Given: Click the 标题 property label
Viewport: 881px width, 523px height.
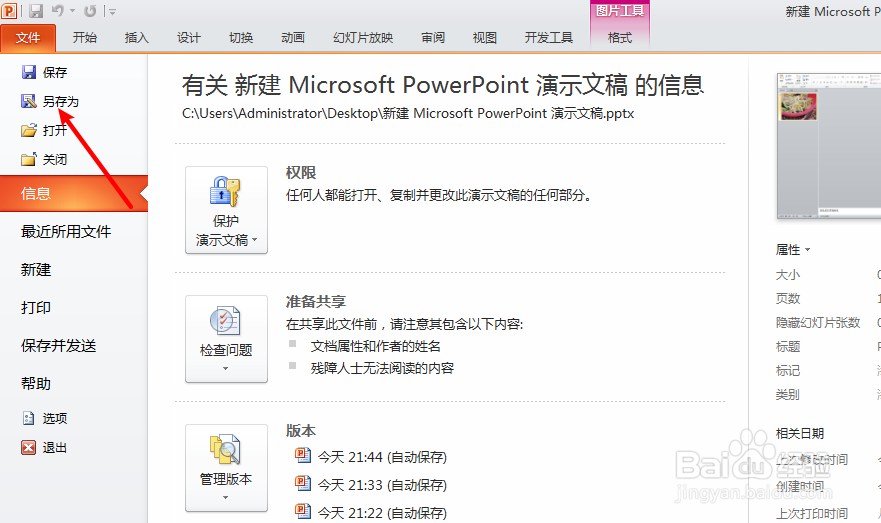Looking at the screenshot, I should click(x=788, y=347).
